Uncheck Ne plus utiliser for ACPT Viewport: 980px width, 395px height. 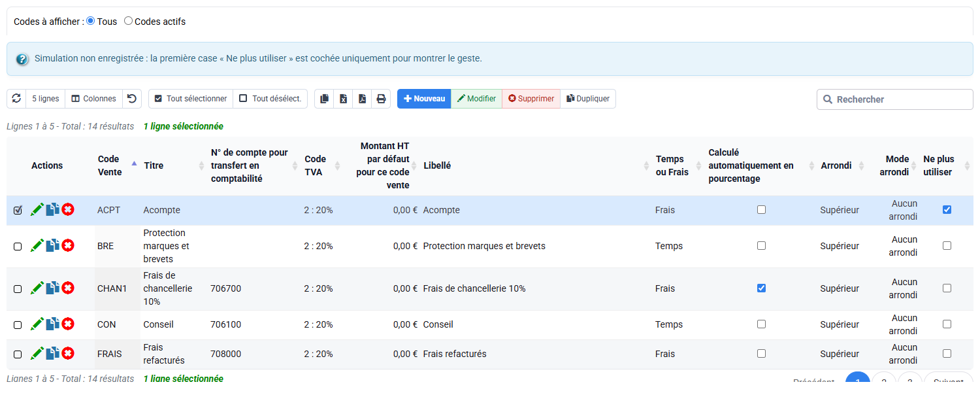click(947, 210)
